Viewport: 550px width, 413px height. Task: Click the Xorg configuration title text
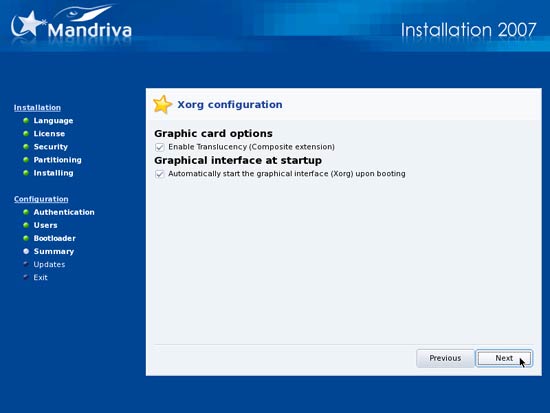(230, 105)
